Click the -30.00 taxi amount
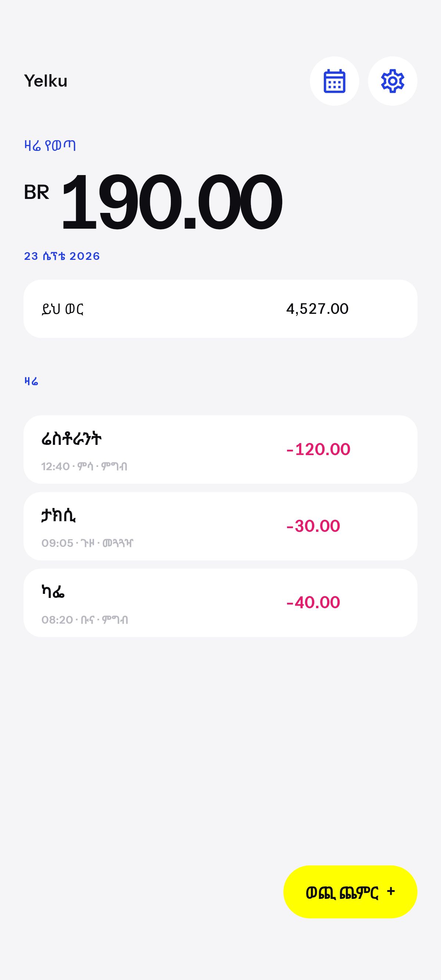 tap(313, 526)
